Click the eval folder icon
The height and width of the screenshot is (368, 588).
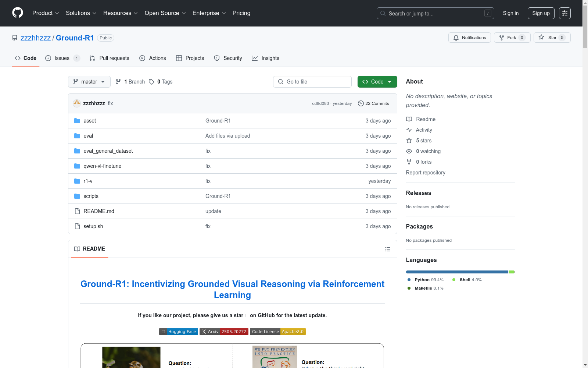[x=77, y=136]
